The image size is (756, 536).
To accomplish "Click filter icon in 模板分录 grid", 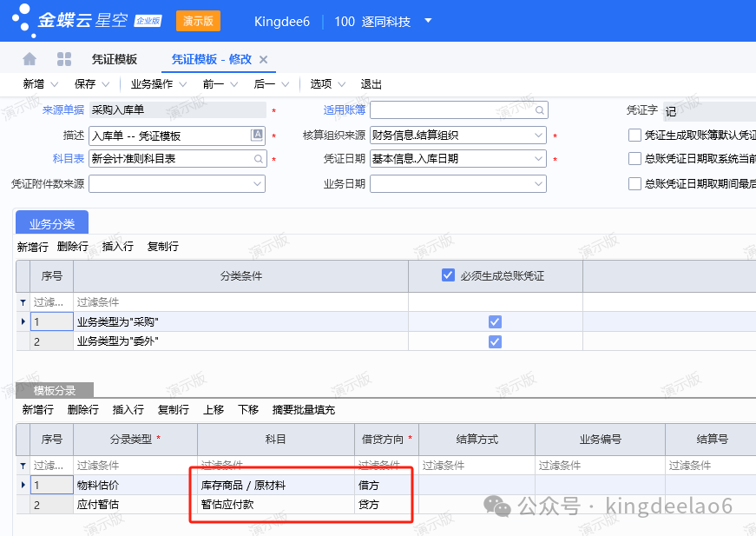I will click(x=23, y=466).
